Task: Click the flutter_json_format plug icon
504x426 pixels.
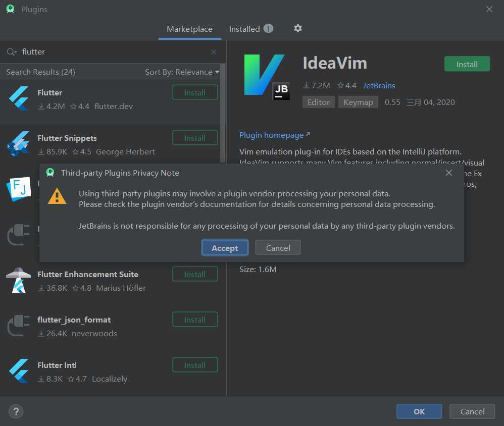Action: (18, 326)
